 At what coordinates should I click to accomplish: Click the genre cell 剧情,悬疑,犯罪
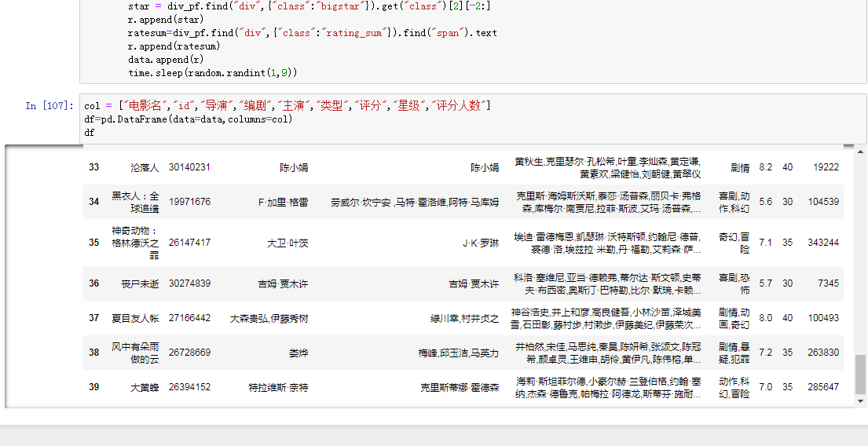(x=734, y=353)
